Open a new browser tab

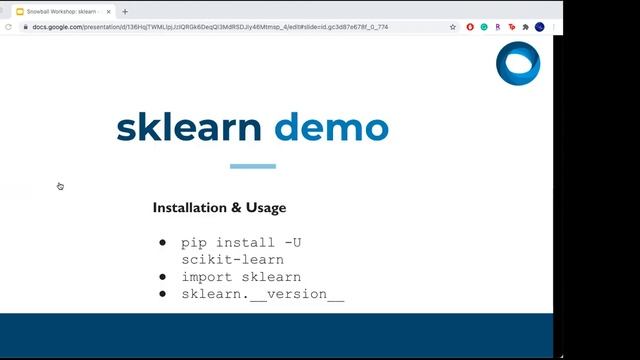point(125,12)
